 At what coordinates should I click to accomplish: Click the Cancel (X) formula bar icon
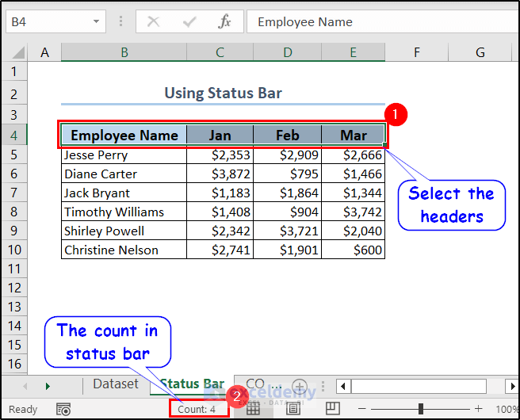153,22
